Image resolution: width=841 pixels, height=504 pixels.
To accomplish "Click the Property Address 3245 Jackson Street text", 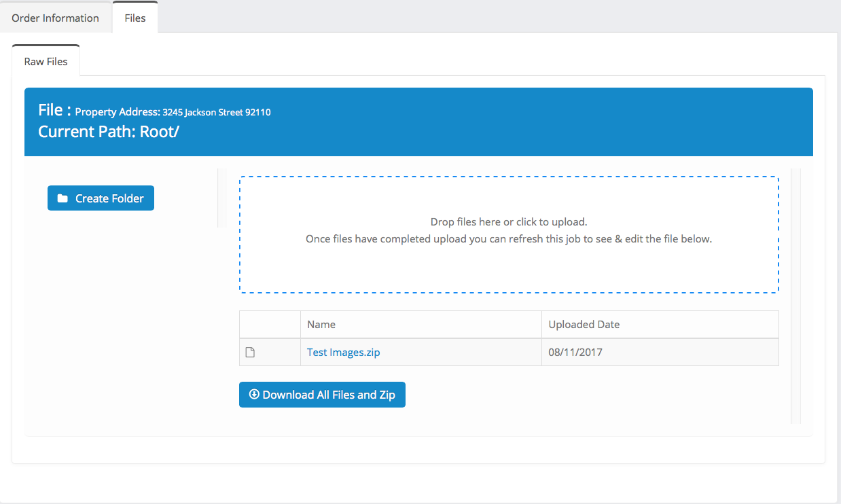I will [x=173, y=112].
